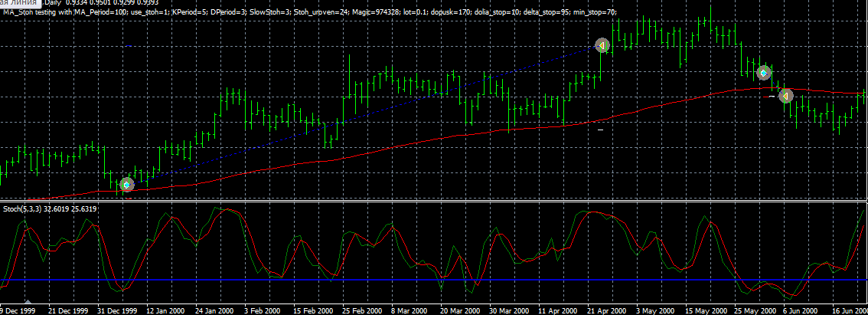The height and width of the screenshot is (315, 868).
Task: Click the 16 Jun 2000 date label
Action: (x=850, y=310)
